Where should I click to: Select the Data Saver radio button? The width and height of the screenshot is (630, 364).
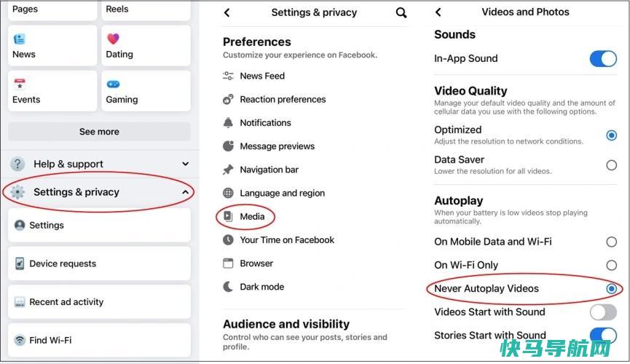pos(611,165)
